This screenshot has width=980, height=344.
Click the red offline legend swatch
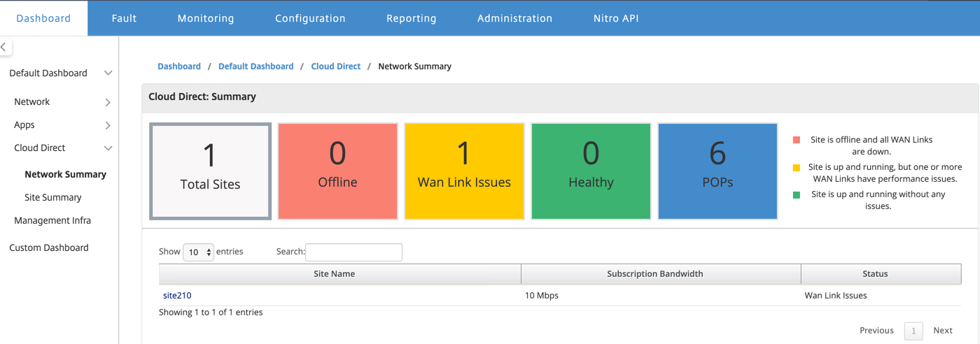(797, 140)
